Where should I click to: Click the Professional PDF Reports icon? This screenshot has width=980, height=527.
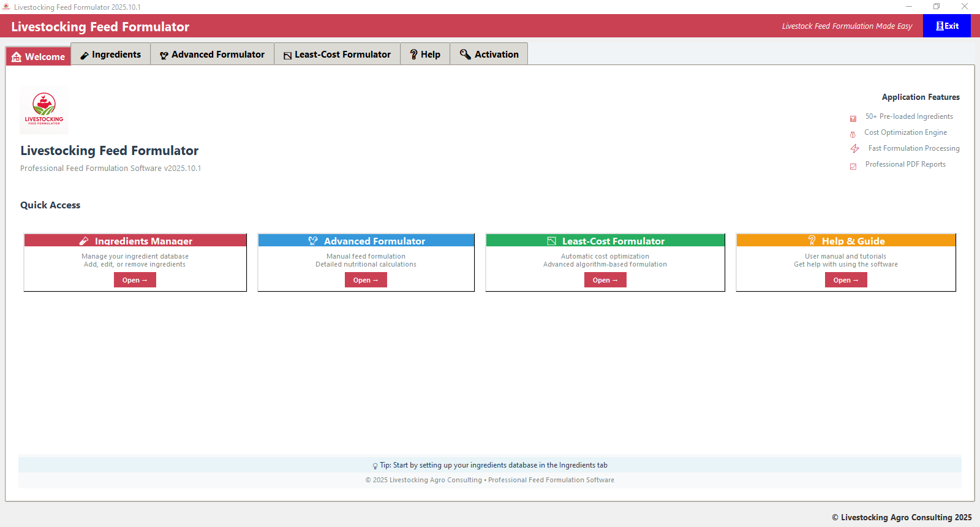[x=853, y=166]
